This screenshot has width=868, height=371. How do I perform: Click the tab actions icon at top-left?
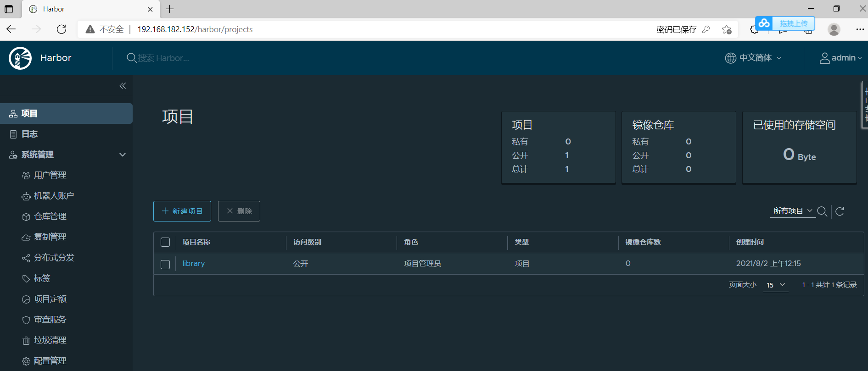[x=9, y=9]
